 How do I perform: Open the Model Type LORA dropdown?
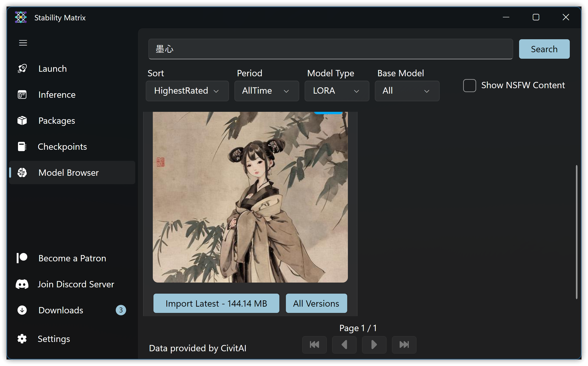pos(337,91)
